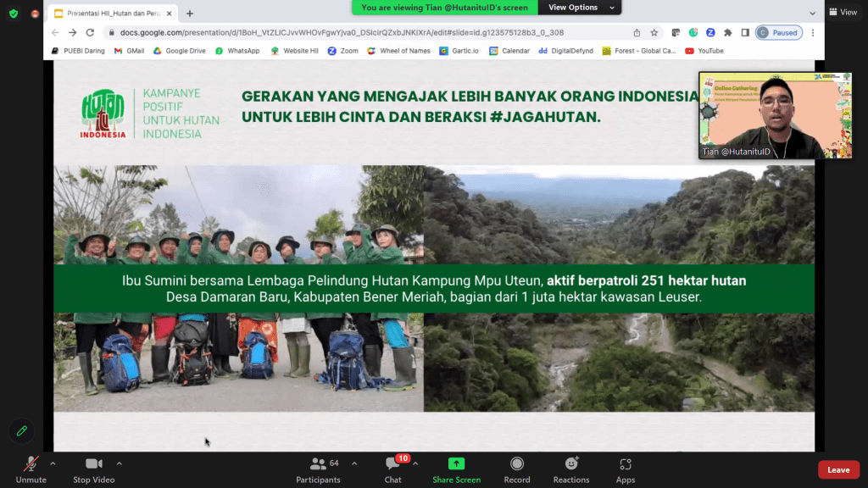Open the YouTube bookmark link
868x488 pixels.
point(704,51)
